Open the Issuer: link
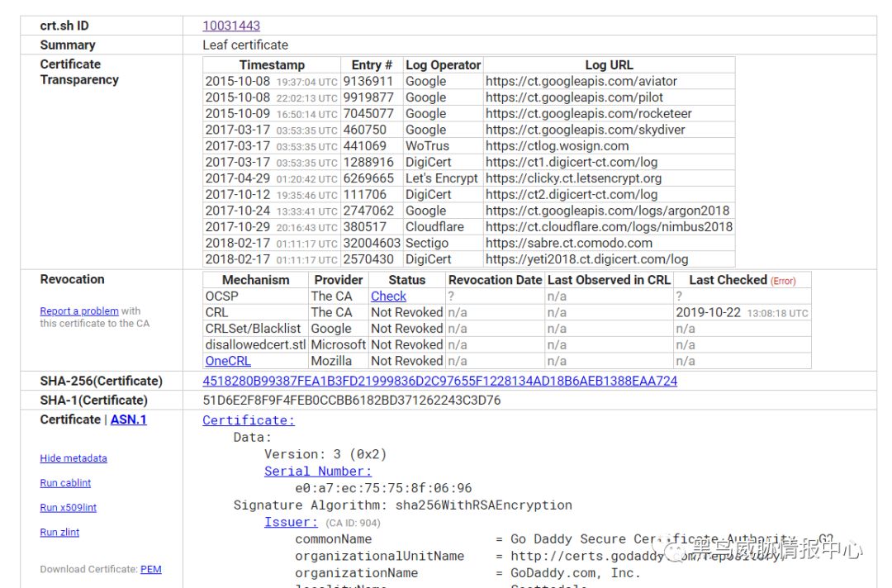 point(291,522)
